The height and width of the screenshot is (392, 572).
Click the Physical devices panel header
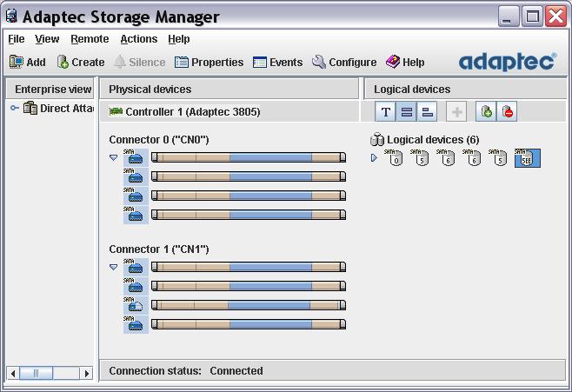tap(229, 89)
